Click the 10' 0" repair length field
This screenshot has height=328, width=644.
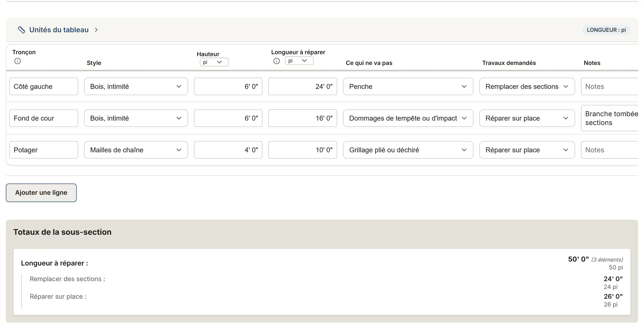click(303, 150)
